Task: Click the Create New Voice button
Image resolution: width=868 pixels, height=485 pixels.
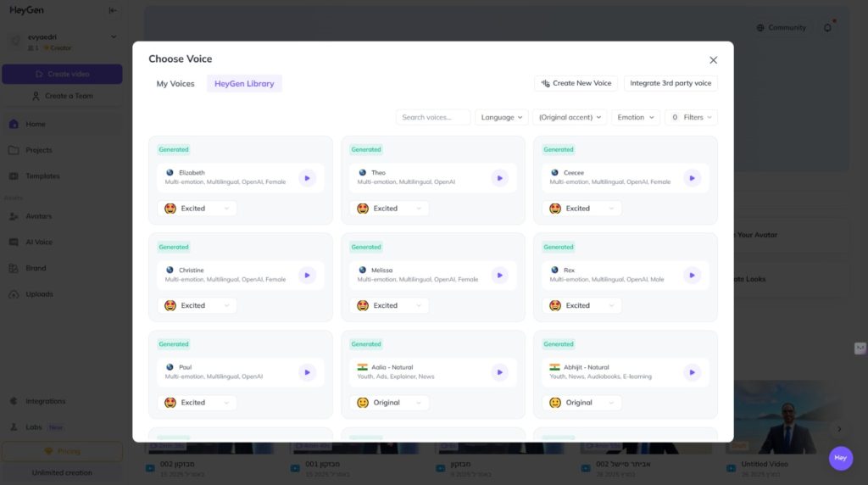Action: pyautogui.click(x=576, y=83)
